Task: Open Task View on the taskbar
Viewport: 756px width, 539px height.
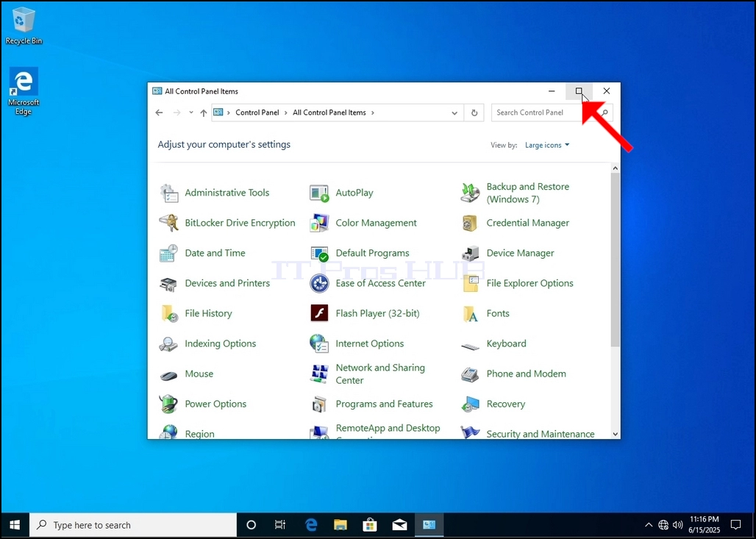Action: 280,525
